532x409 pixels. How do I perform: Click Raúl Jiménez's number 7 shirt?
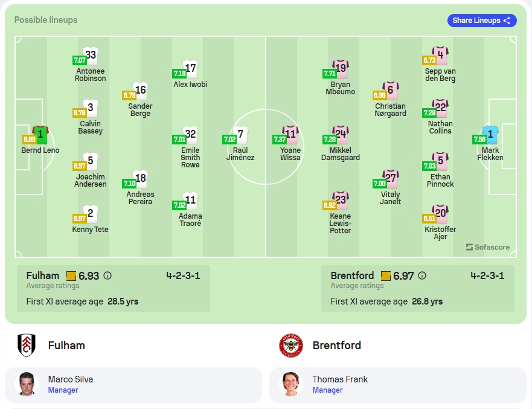240,134
